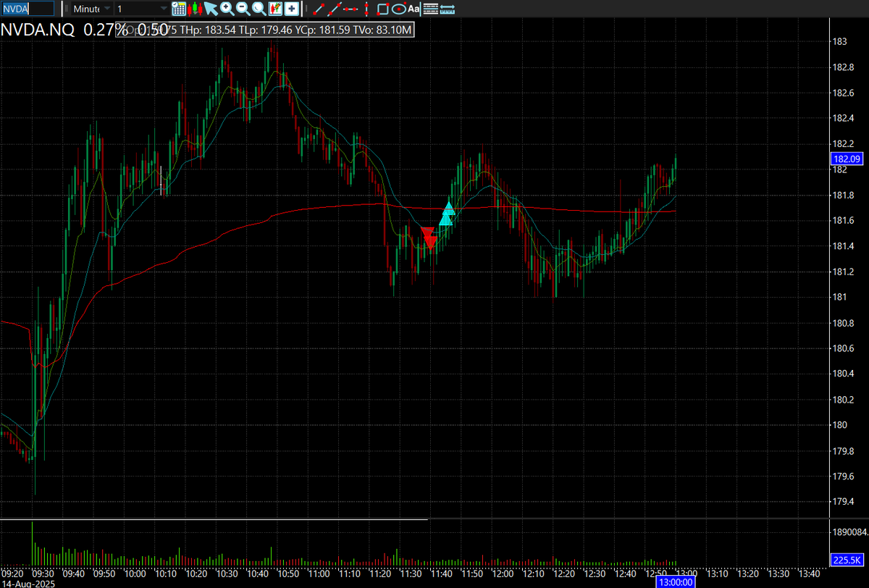This screenshot has height=588, width=869.
Task: Click the 12:00 time axis label
Action: pos(502,573)
